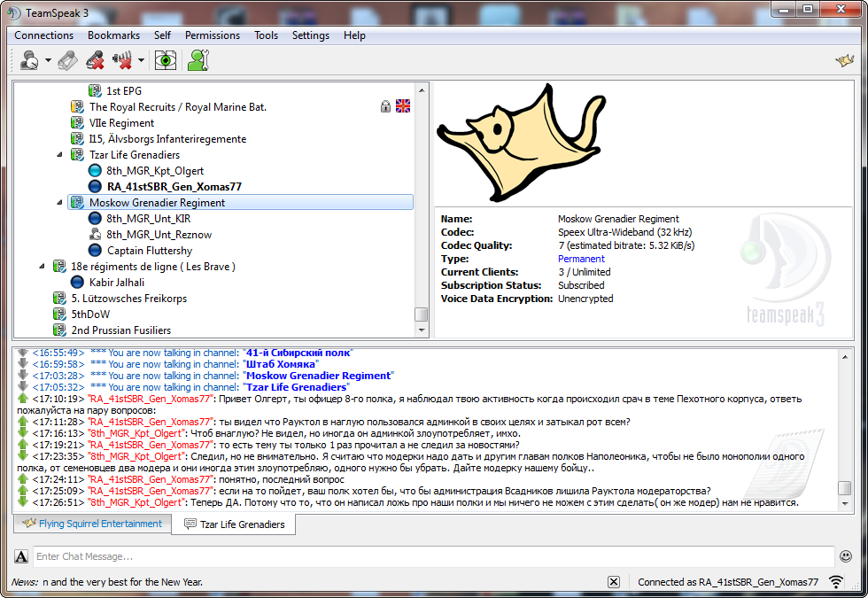Click the flying squirrel banner image
The image size is (868, 598).
point(523,143)
